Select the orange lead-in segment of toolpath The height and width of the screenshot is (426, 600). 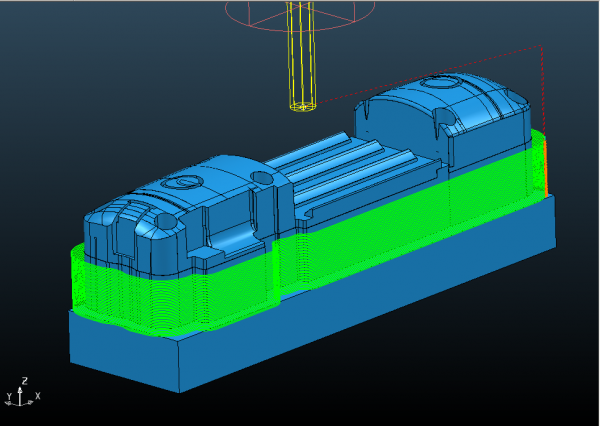click(546, 169)
